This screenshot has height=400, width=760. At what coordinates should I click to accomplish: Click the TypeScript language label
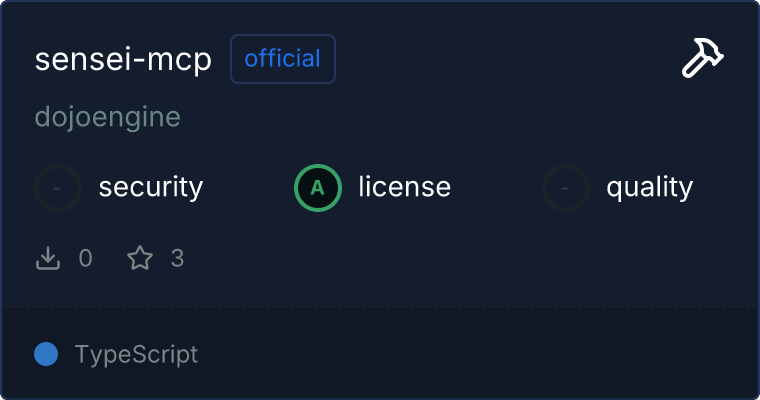136,354
